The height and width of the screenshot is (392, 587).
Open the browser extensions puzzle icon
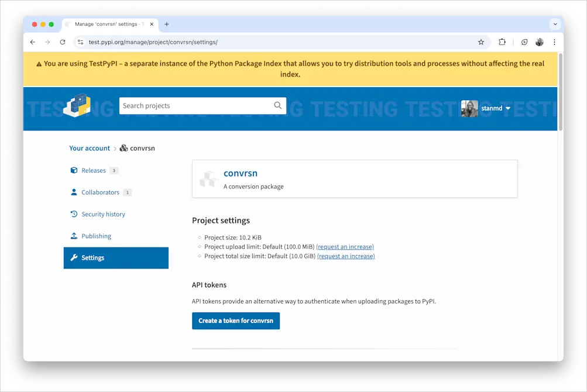click(502, 42)
